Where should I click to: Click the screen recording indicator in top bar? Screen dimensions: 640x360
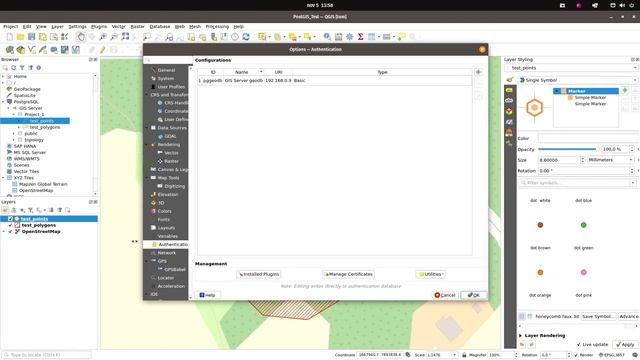pos(578,5)
